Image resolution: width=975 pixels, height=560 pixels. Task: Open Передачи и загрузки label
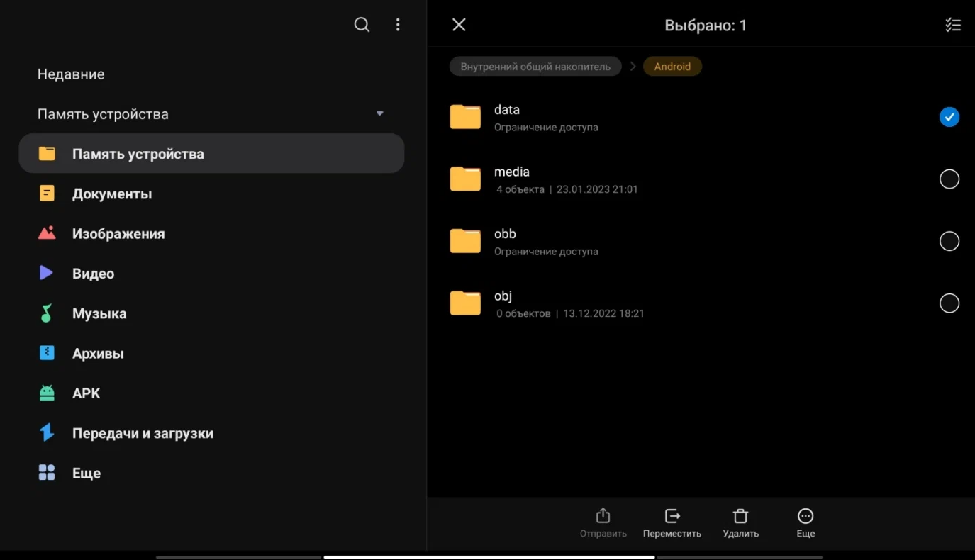click(x=143, y=433)
